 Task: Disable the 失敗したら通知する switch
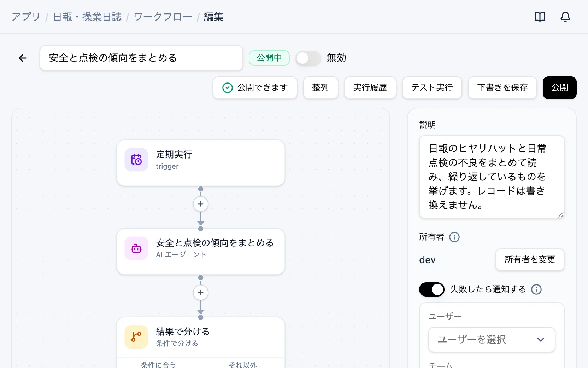[432, 289]
